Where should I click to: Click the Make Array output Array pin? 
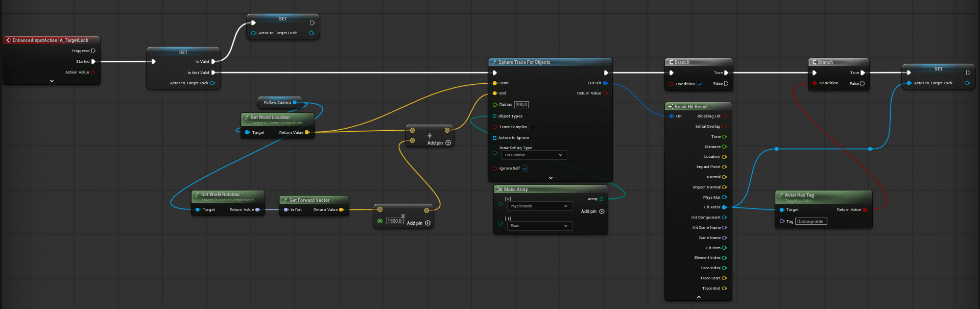point(601,199)
